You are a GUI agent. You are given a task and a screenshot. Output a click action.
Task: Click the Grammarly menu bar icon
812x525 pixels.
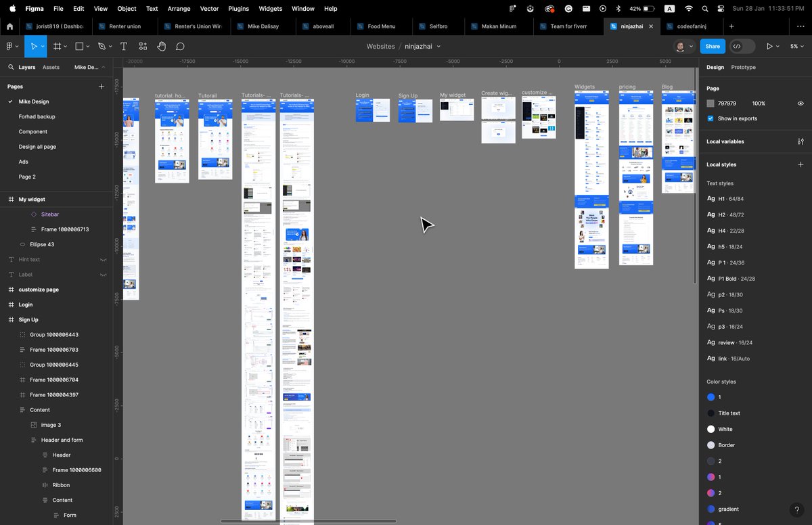coord(568,9)
